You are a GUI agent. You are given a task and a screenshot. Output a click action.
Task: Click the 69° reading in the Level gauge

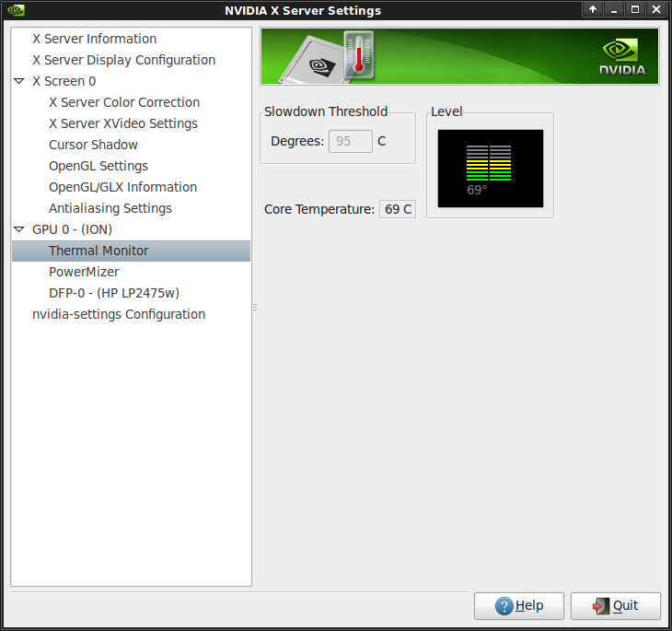pyautogui.click(x=477, y=190)
